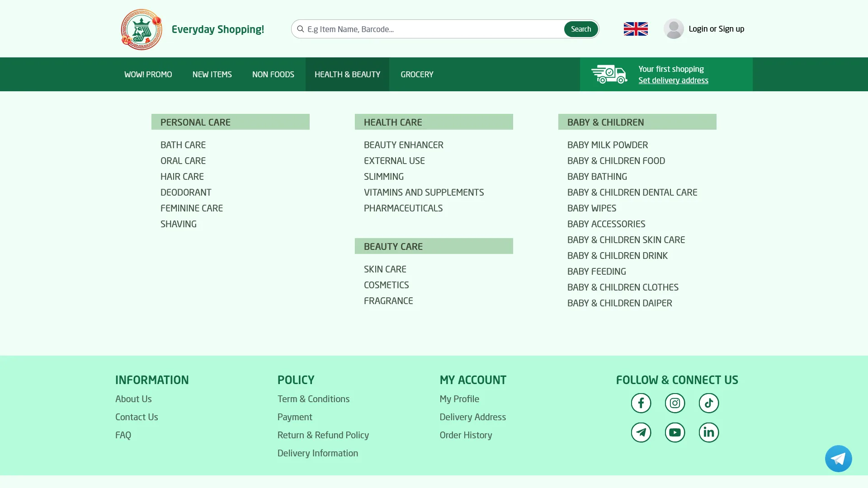This screenshot has height=488, width=868.
Task: Open BABY MILK POWDER category
Action: 607,145
